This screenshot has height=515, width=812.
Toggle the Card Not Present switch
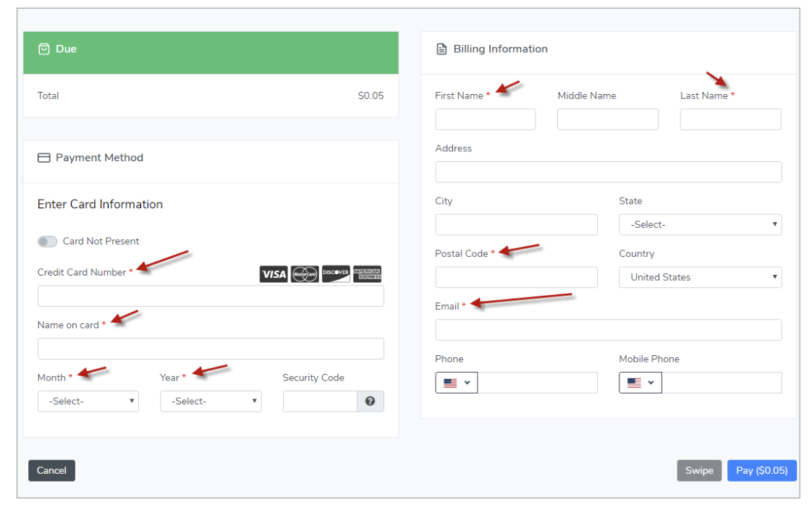(x=48, y=242)
